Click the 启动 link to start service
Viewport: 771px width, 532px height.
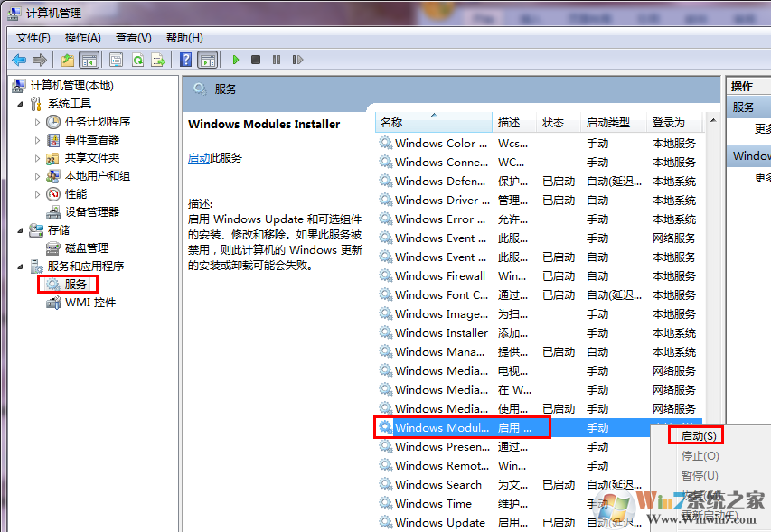click(x=198, y=157)
